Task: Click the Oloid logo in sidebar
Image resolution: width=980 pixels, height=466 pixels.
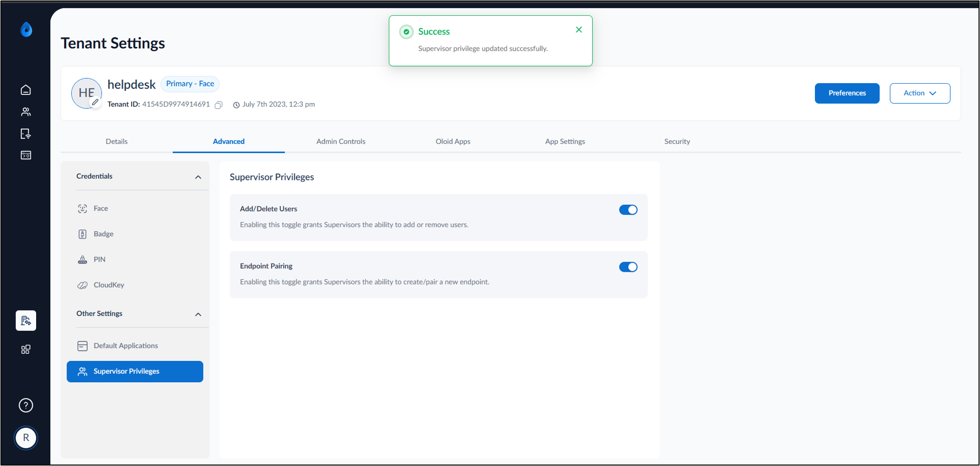Action: 26,29
